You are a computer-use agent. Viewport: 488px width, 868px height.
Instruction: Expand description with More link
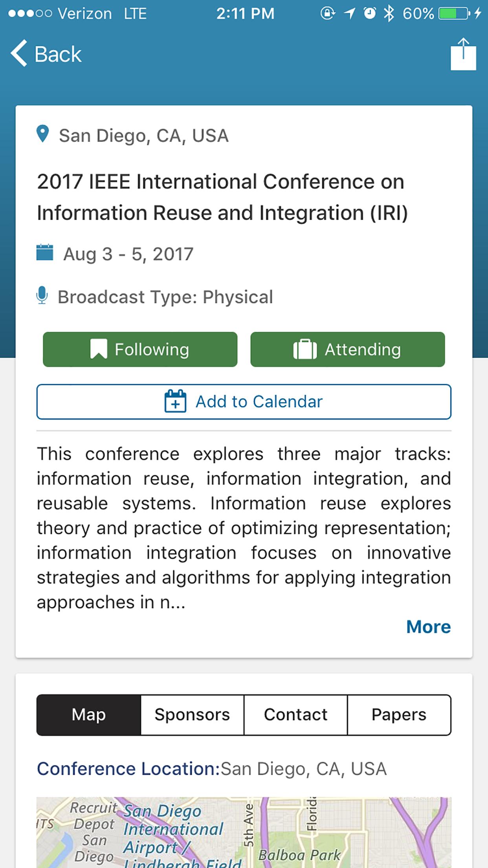coord(428,627)
